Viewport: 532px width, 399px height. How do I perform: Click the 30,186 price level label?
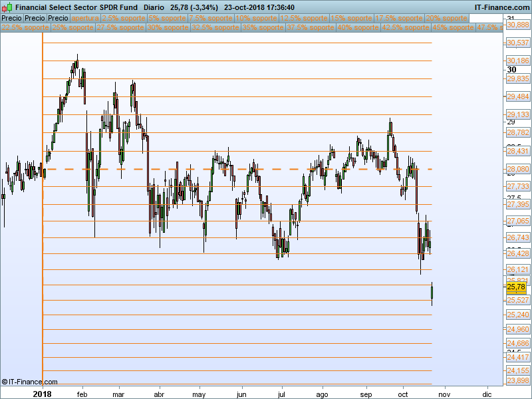pyautogui.click(x=518, y=61)
